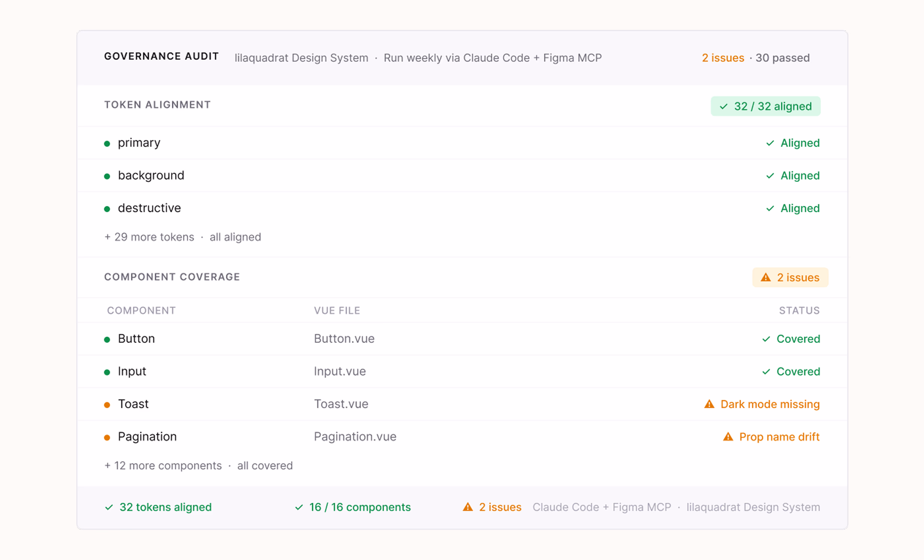Click the green dot beside Button component
This screenshot has height=560, width=924.
[107, 340]
